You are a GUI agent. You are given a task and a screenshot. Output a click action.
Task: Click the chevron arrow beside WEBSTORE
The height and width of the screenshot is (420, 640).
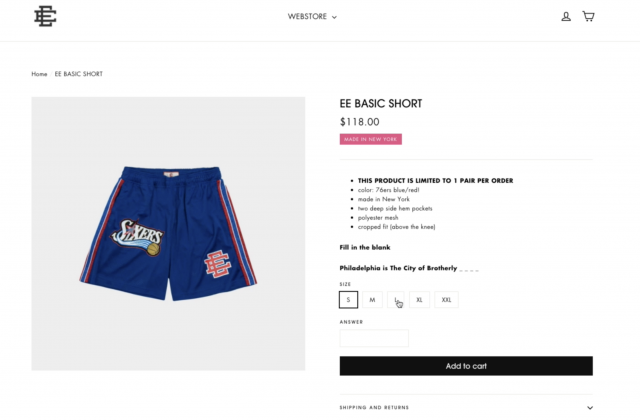coord(335,17)
